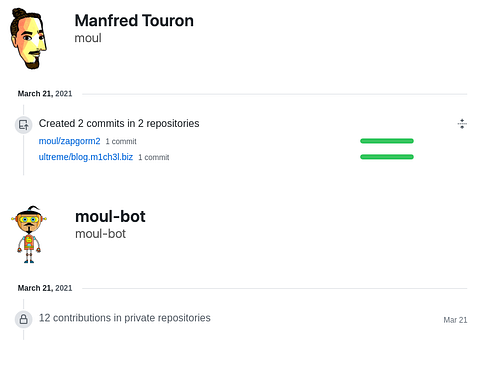Click '1 commit' next to ultreme/blog.m1ch3l.biz
Screen dimensions: 480x368
pos(154,157)
